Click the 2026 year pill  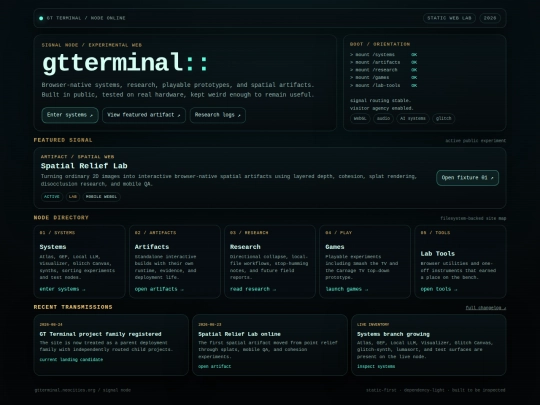pos(490,18)
